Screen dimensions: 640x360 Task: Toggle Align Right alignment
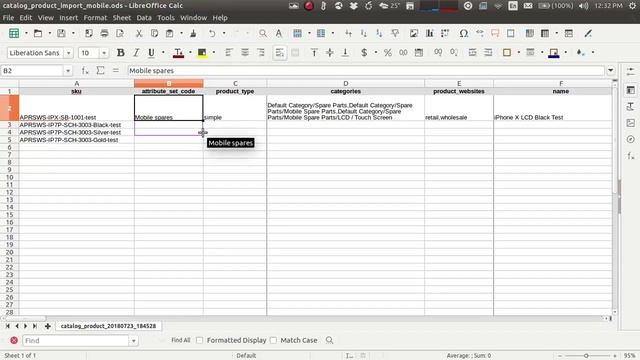pos(260,53)
